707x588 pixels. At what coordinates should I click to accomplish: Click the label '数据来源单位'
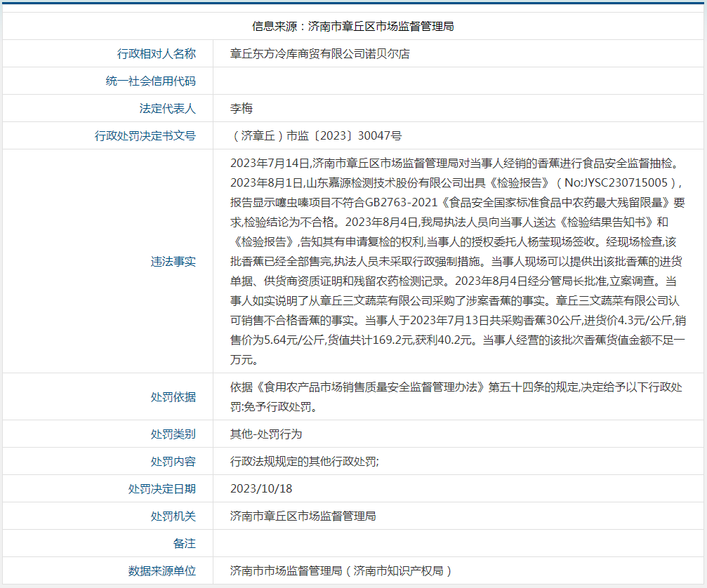(x=162, y=571)
